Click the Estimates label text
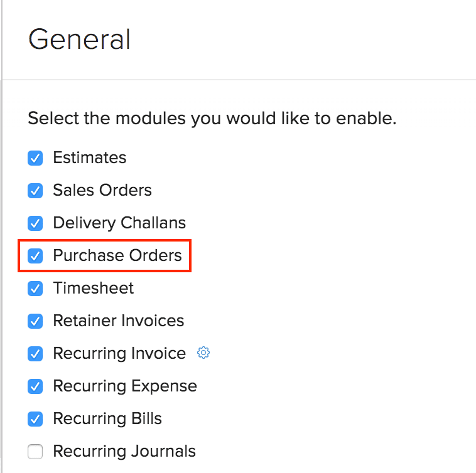The width and height of the screenshot is (476, 473). click(x=90, y=157)
